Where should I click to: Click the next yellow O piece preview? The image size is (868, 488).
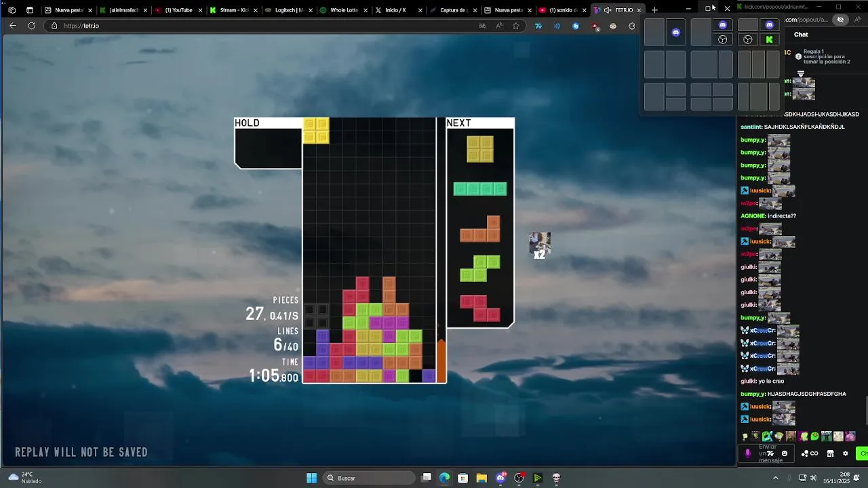tap(480, 149)
